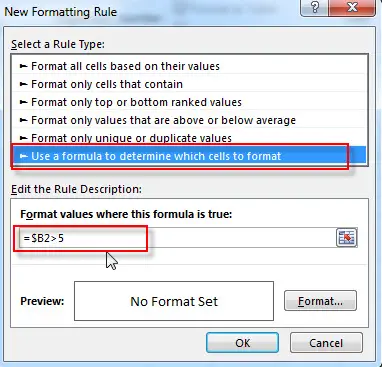The width and height of the screenshot is (382, 367).
Task: Click arrow bullet beside 'Format only unique or duplicate values'
Action: click(23, 138)
